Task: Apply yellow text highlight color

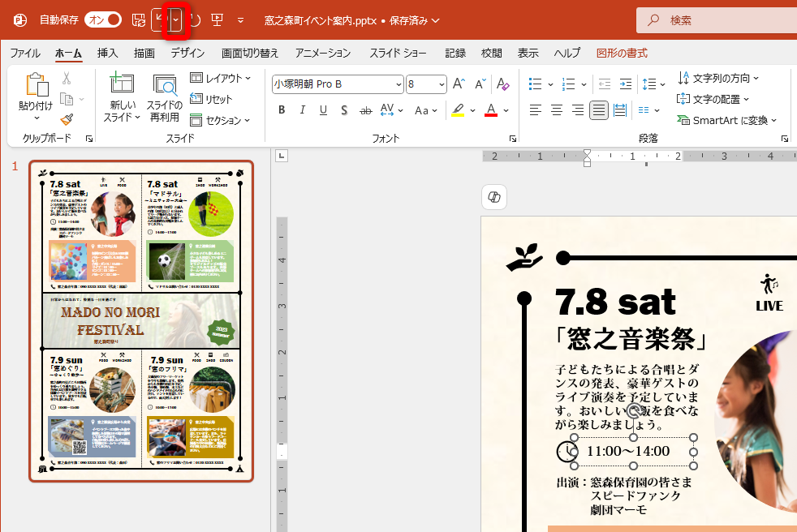Action: 458,109
